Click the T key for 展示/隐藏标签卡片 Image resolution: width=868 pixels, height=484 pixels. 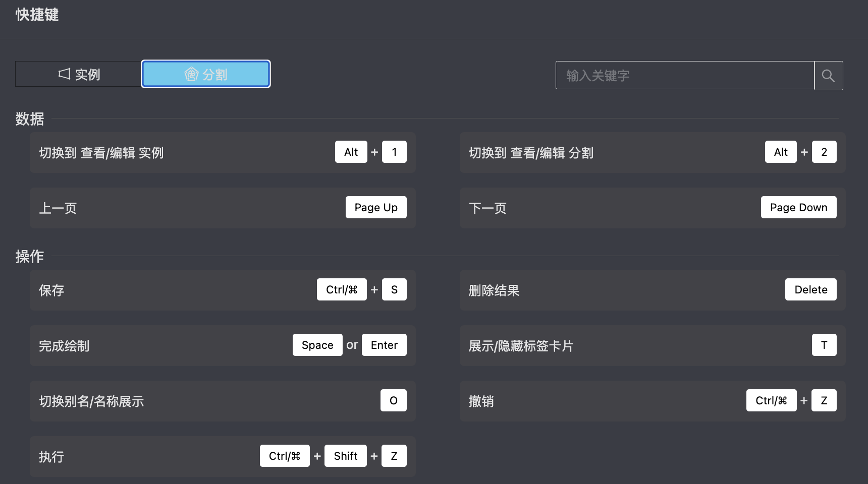[824, 345]
